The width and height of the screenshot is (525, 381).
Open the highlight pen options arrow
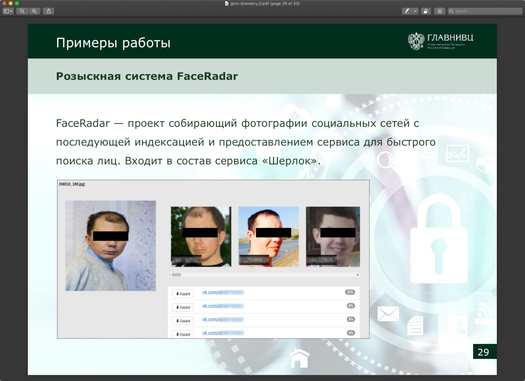click(415, 11)
